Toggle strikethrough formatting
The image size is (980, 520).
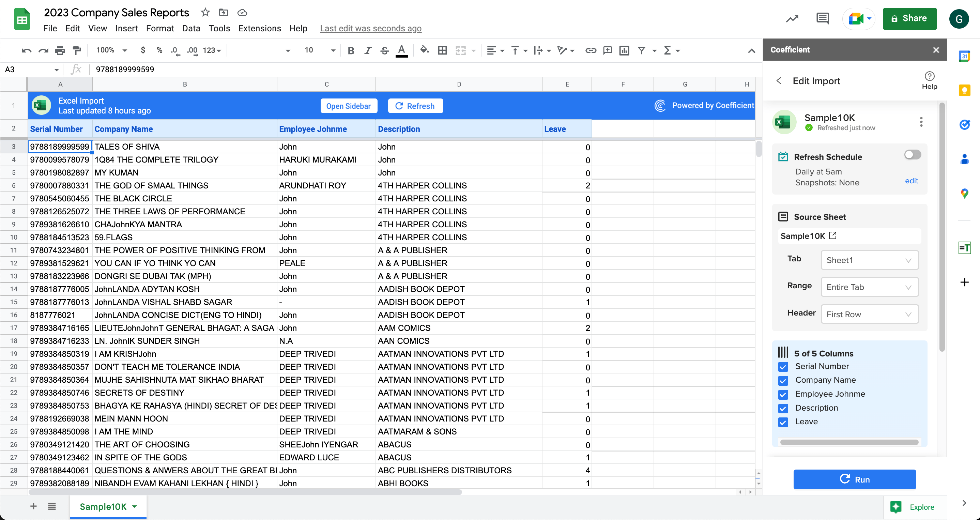384,50
